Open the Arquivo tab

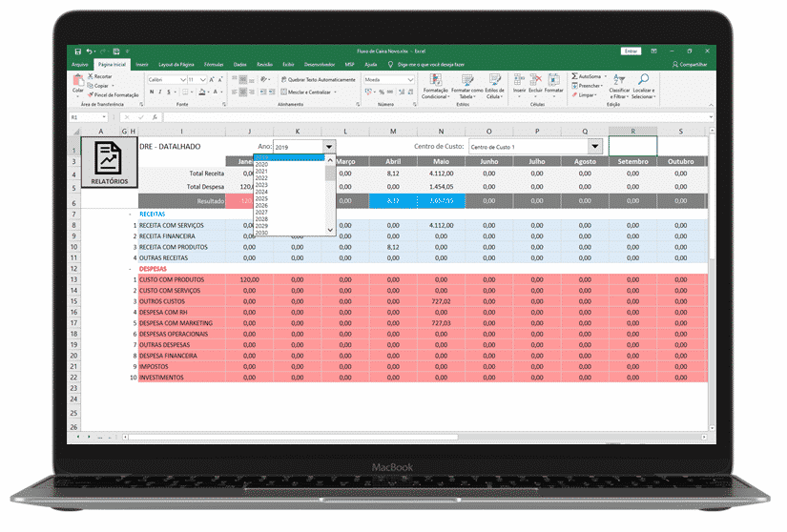coord(80,64)
